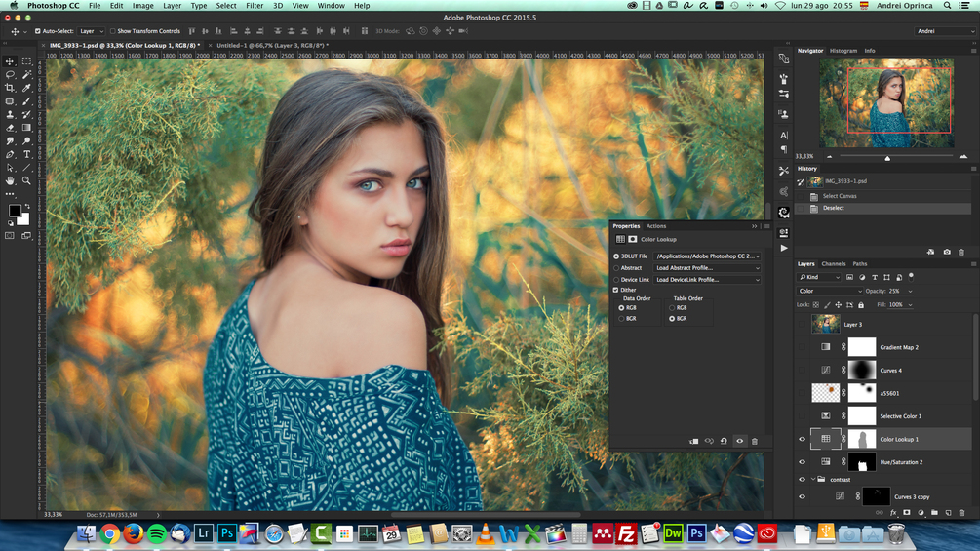Image resolution: width=980 pixels, height=551 pixels.
Task: Open Auto-Select Layer dropdown
Action: [92, 31]
